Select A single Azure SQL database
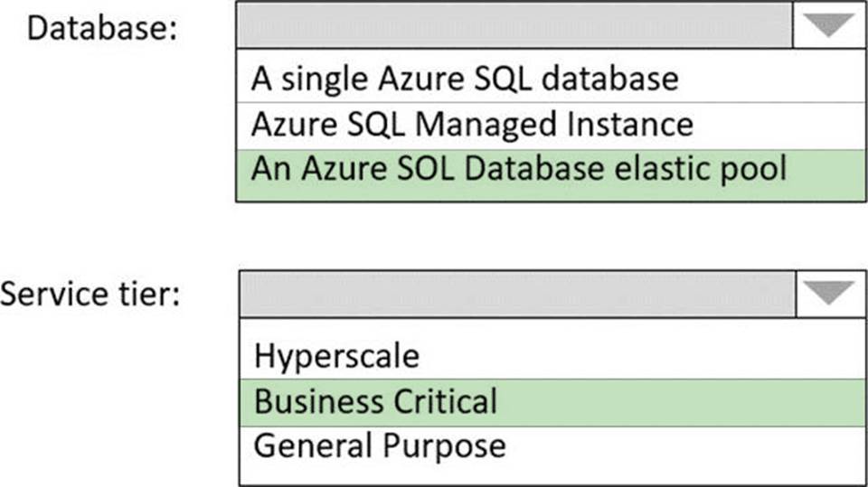The width and height of the screenshot is (868, 487). (465, 79)
